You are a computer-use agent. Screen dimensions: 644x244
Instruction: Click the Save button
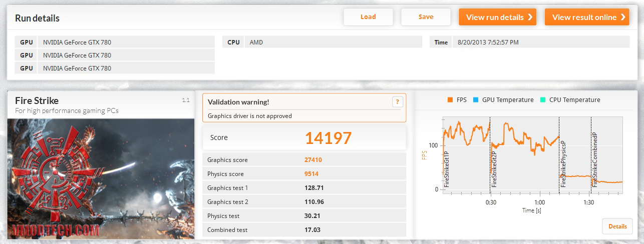click(426, 17)
